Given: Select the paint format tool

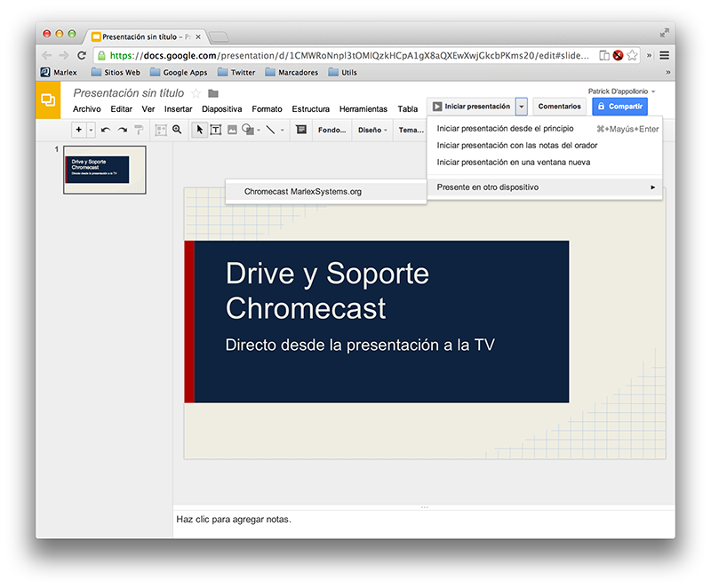Looking at the screenshot, I should coord(139,130).
